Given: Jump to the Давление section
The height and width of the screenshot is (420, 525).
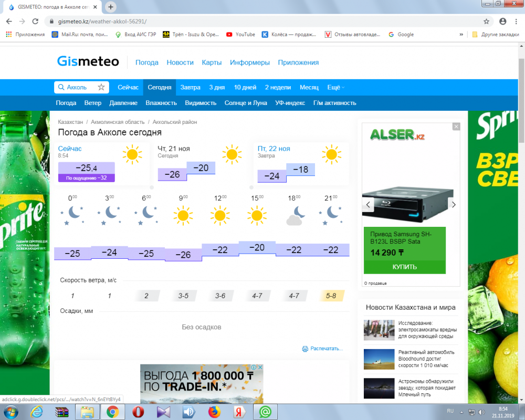Looking at the screenshot, I should click(123, 103).
